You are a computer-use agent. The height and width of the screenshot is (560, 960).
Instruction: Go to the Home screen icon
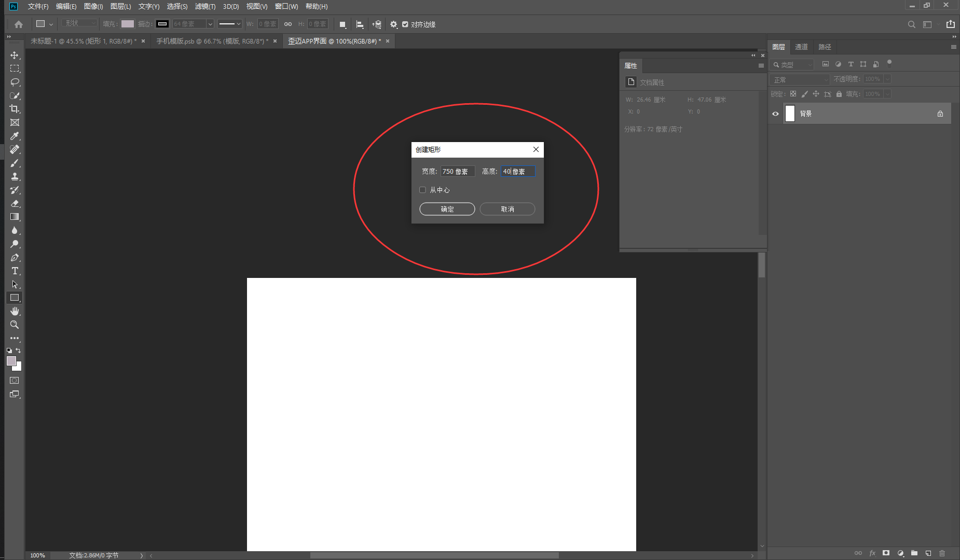coord(19,24)
